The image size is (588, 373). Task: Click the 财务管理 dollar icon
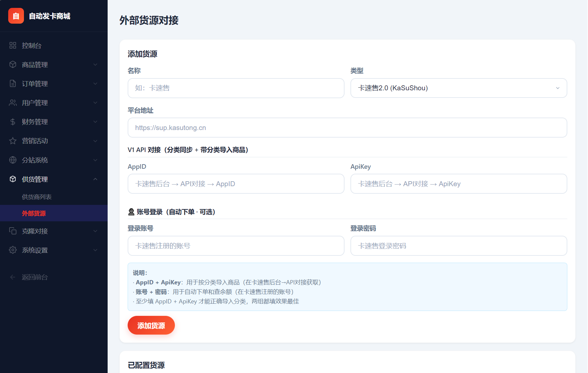coord(13,122)
